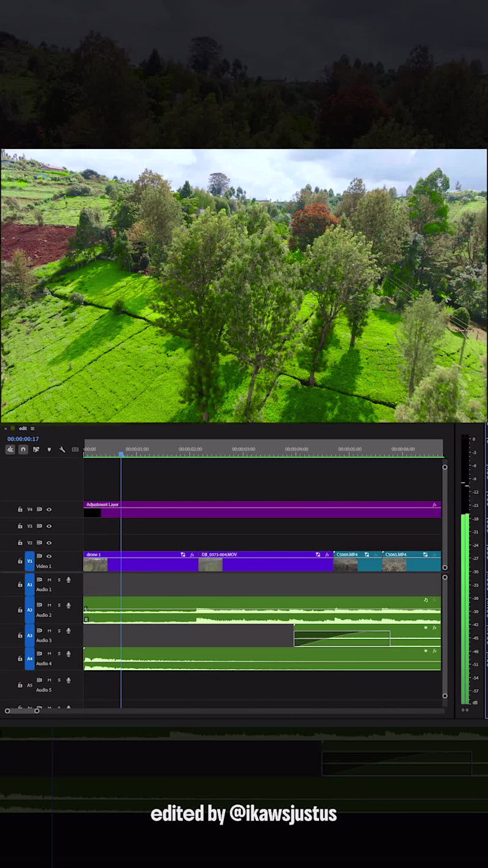Toggle insert sequence as nest button

click(10, 449)
